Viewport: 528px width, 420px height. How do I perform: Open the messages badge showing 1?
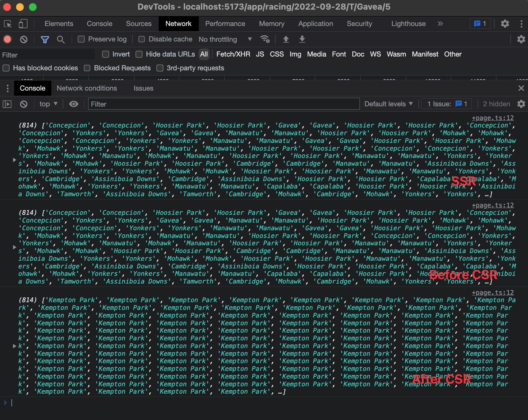pyautogui.click(x=480, y=24)
